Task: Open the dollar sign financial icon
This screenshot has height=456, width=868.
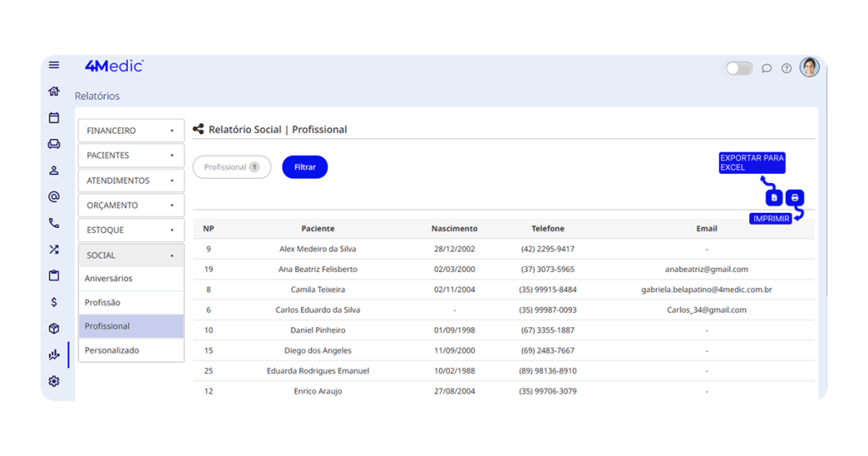Action: click(x=54, y=302)
